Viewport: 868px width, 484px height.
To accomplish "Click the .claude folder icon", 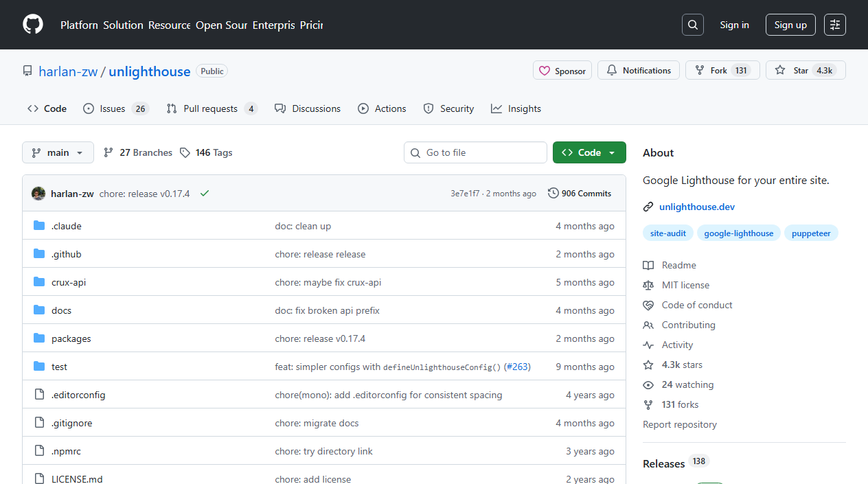I will click(39, 226).
